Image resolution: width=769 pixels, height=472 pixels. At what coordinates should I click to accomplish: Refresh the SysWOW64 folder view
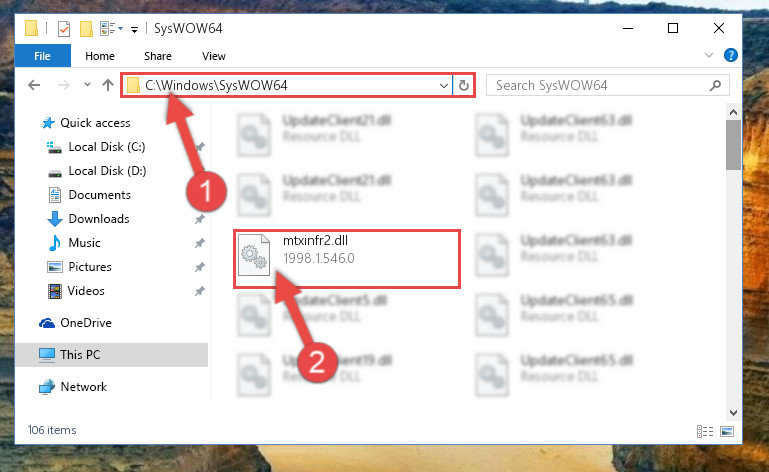click(463, 86)
